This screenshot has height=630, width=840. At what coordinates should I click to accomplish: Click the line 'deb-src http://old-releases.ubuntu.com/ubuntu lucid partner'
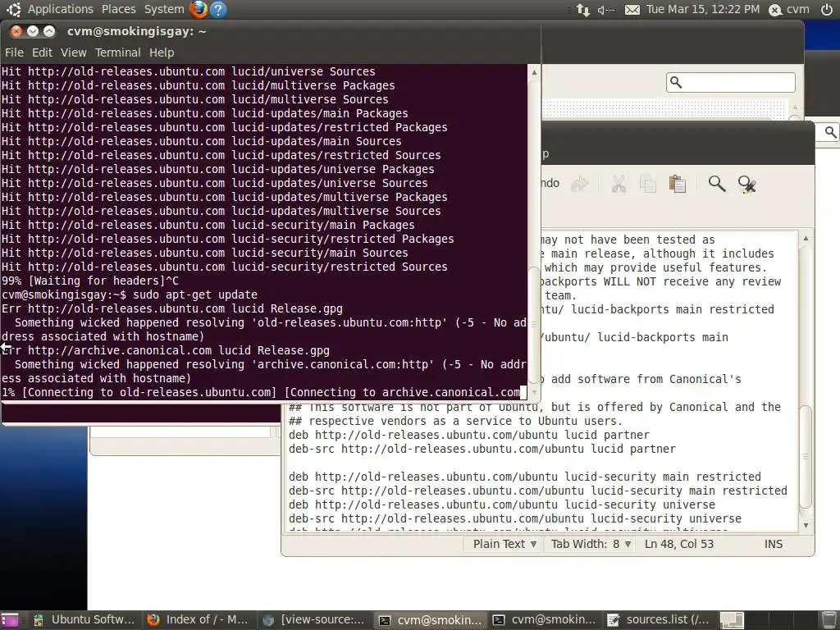click(482, 449)
